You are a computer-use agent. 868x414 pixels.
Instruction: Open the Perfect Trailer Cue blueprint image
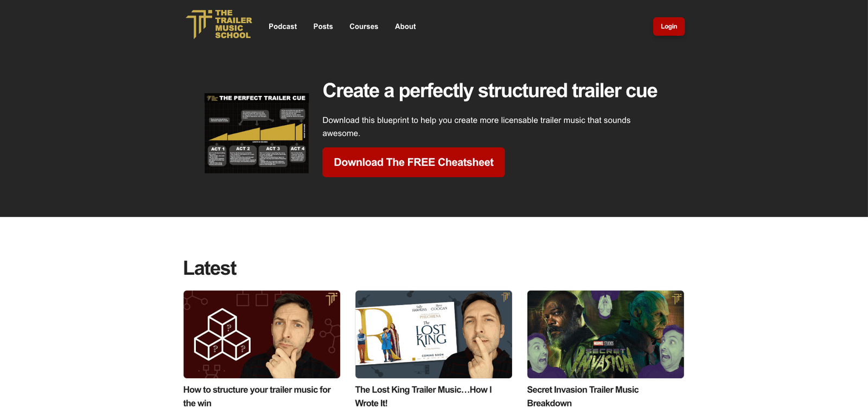tap(257, 133)
